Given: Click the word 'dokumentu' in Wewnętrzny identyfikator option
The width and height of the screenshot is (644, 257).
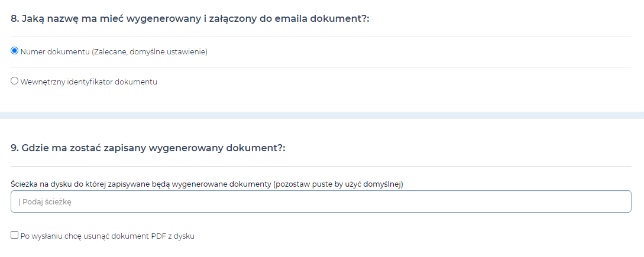Looking at the screenshot, I should tap(136, 82).
